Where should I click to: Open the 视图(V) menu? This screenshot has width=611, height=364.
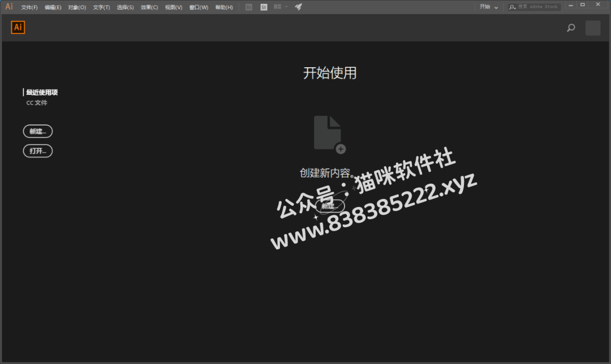pyautogui.click(x=174, y=7)
